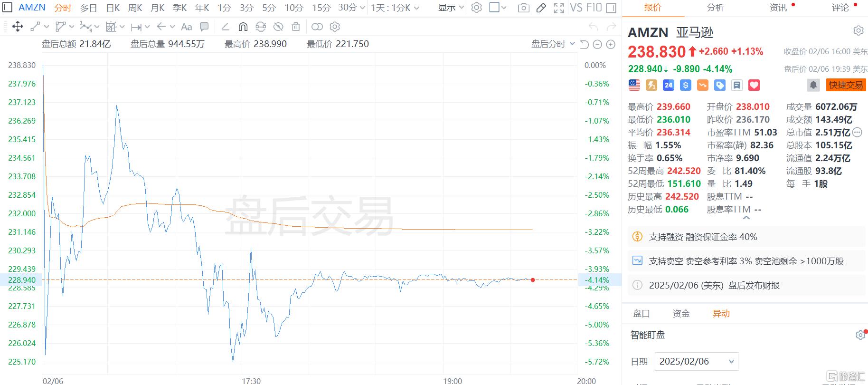Screen dimensions: 868x385
Task: Toggle hide drawings eye icon
Action: pos(278,27)
